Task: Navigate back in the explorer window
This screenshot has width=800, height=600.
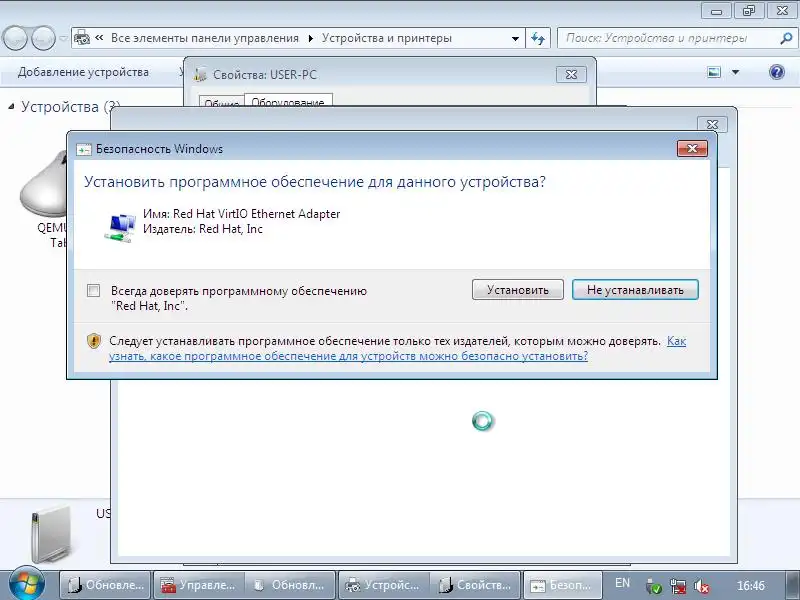Action: (x=15, y=38)
